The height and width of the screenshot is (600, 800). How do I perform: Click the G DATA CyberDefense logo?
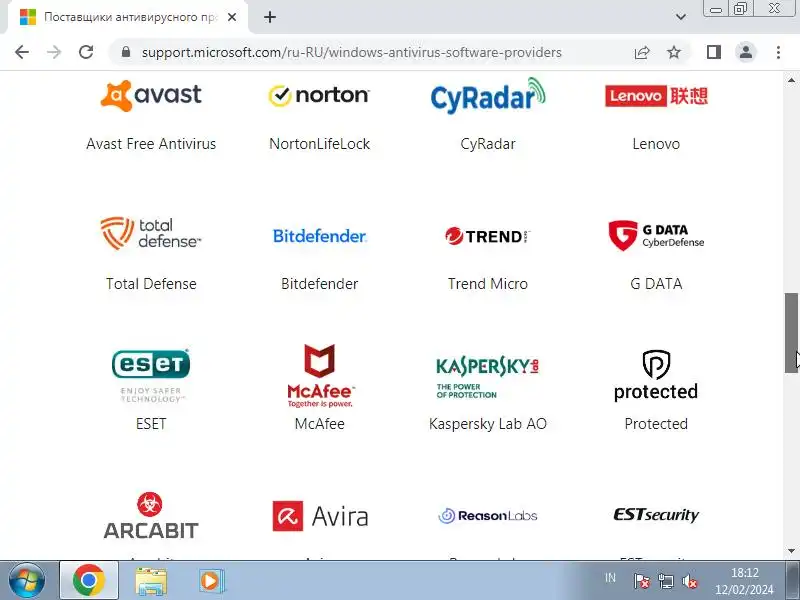(x=656, y=235)
